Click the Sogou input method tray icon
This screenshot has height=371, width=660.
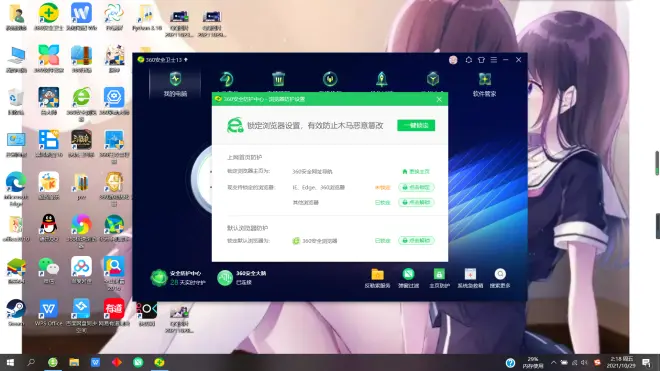(x=597, y=363)
